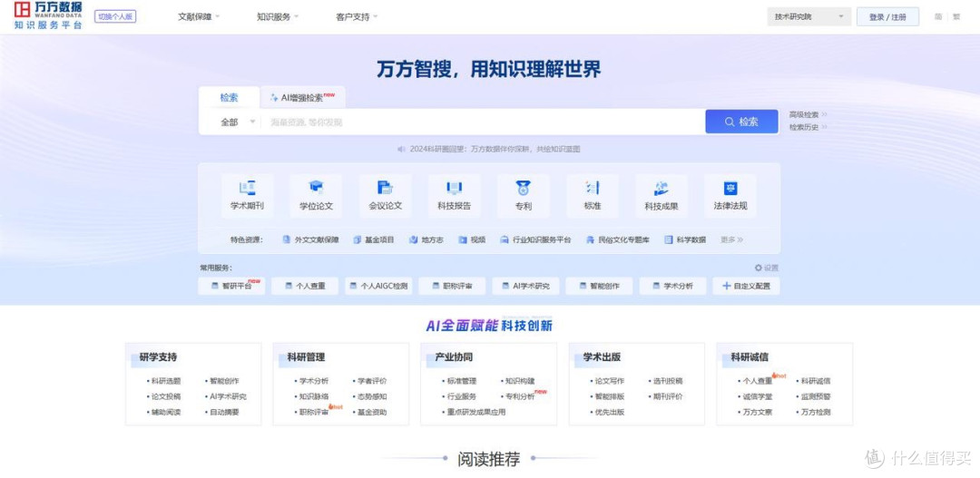Viewport: 980px width, 478px height.
Task: Click the 科学数据 featured resource icon
Action: [668, 239]
